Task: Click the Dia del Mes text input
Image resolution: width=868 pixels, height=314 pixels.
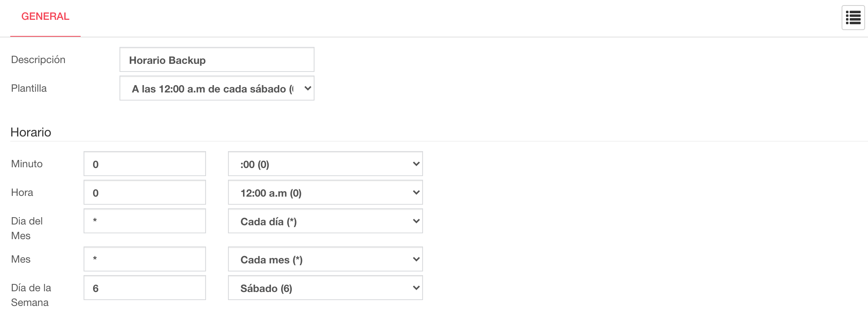Action: (144, 221)
